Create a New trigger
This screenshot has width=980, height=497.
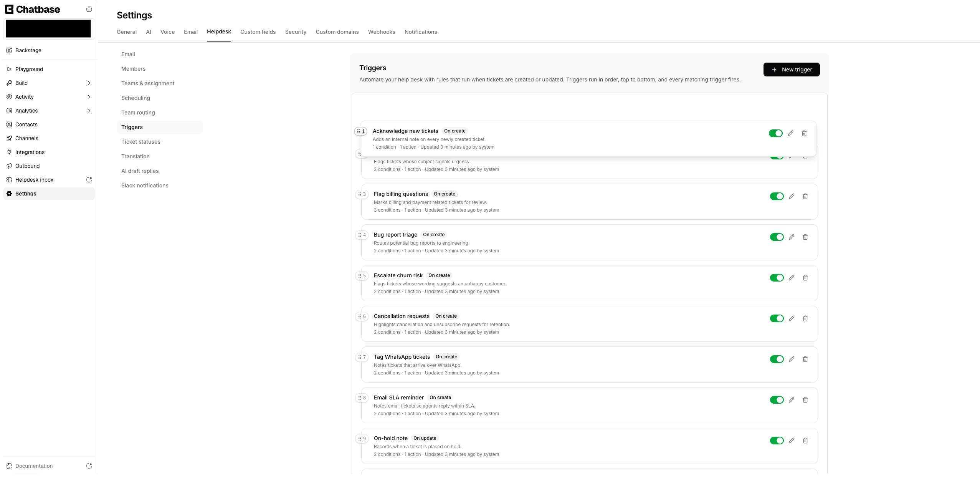tap(792, 70)
